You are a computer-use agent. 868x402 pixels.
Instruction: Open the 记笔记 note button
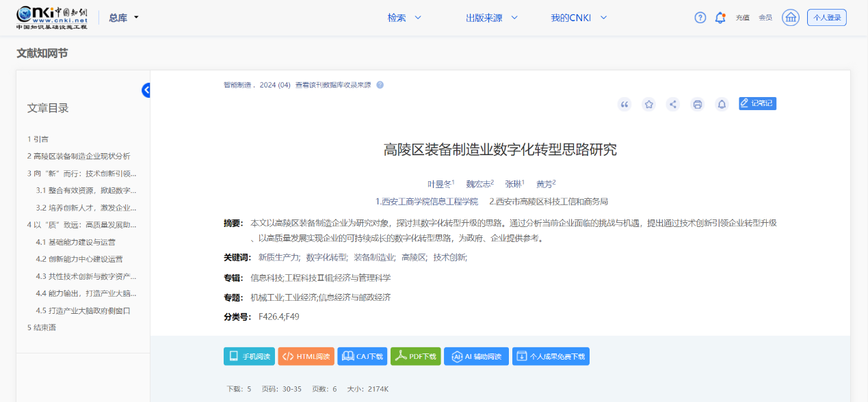(x=757, y=103)
